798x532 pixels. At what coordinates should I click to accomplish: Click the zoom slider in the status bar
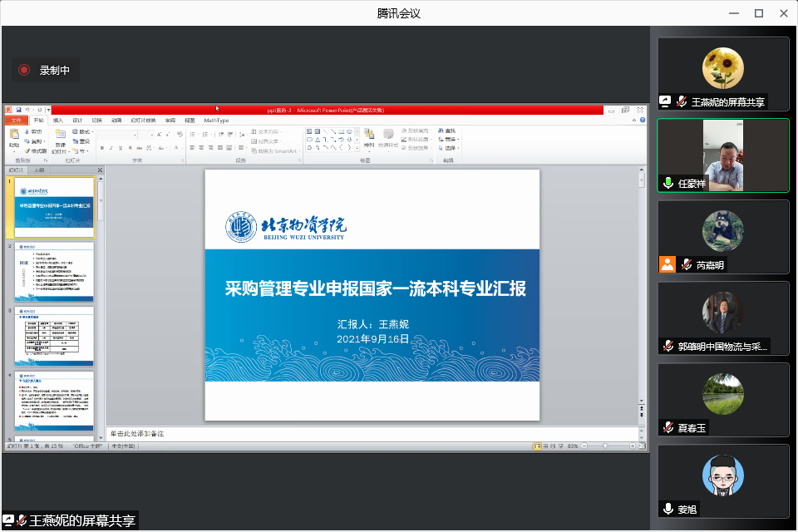pyautogui.click(x=607, y=446)
